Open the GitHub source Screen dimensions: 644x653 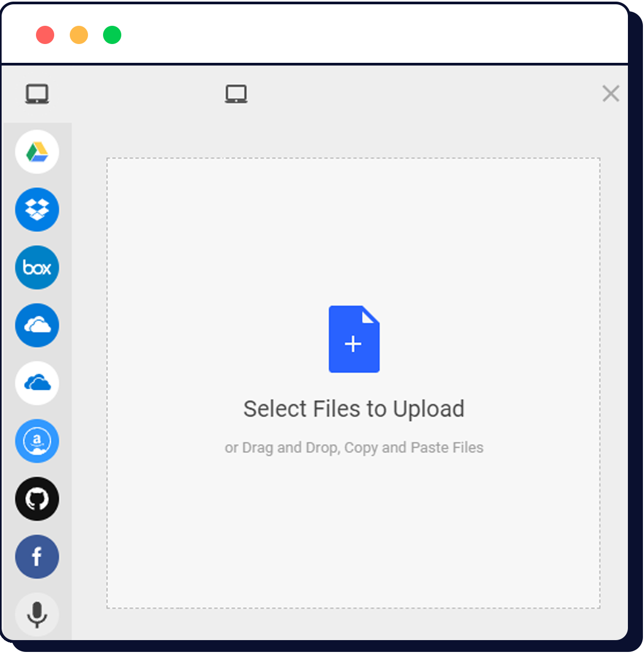pos(36,499)
